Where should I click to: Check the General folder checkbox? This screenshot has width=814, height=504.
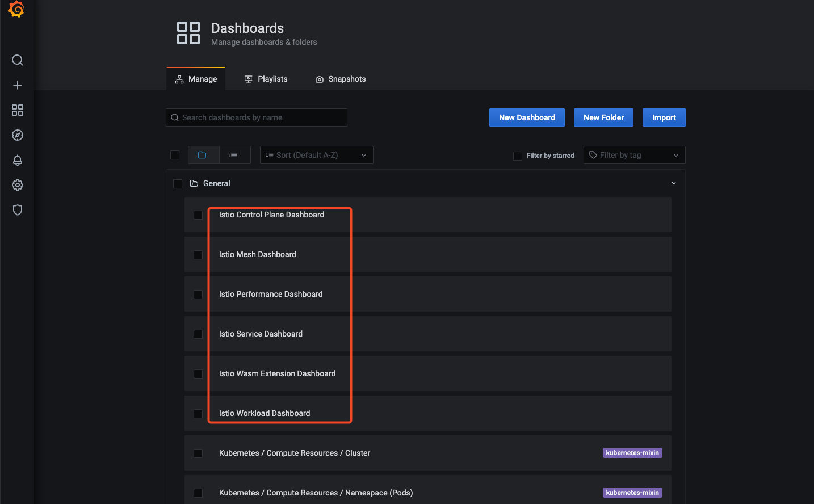point(178,184)
